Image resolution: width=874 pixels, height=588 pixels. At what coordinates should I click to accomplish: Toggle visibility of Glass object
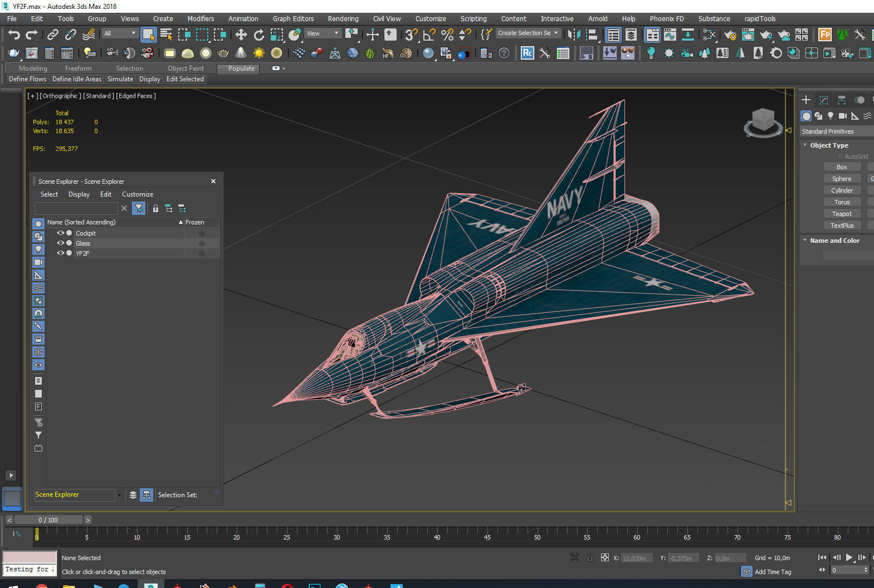pyautogui.click(x=61, y=243)
